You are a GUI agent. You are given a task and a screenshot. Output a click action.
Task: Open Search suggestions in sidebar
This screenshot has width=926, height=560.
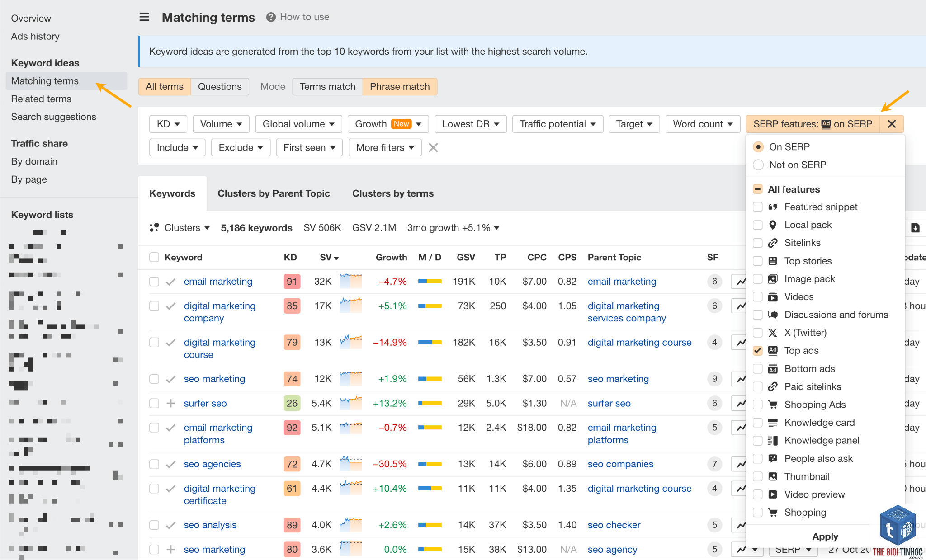click(x=53, y=117)
